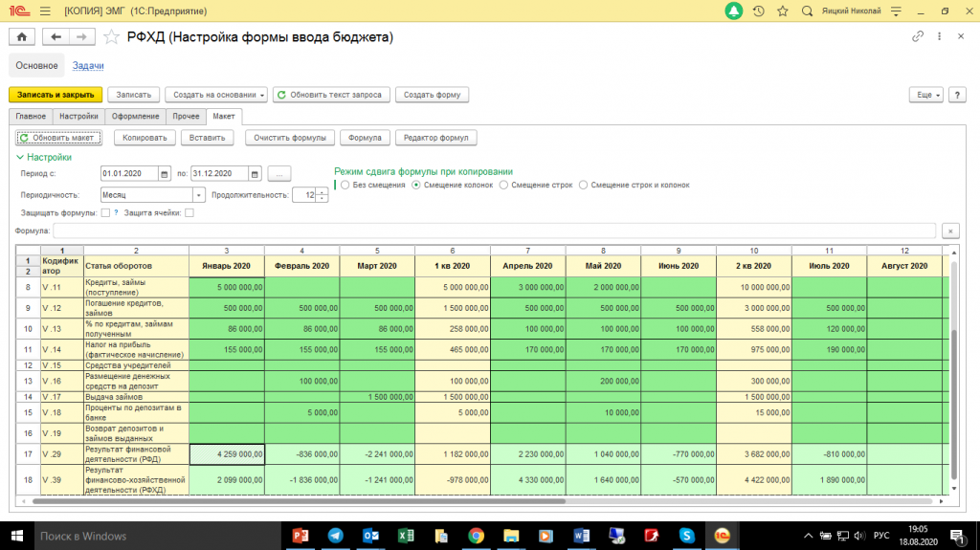This screenshot has width=980, height=550.
Task: Clear the formula field with the x button
Action: click(950, 231)
